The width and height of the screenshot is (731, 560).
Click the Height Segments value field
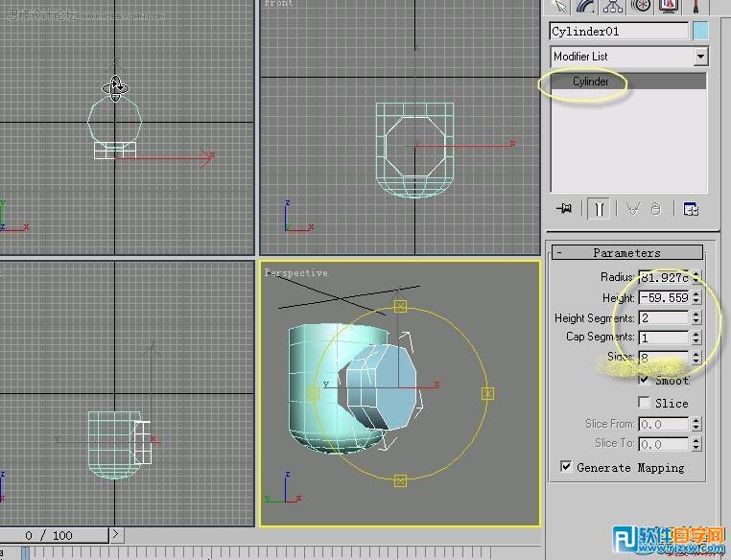click(x=664, y=317)
